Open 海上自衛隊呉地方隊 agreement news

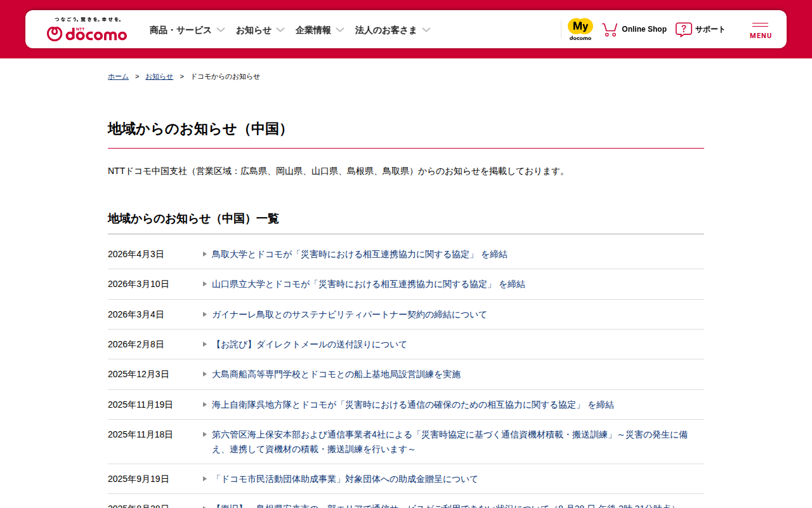(413, 404)
